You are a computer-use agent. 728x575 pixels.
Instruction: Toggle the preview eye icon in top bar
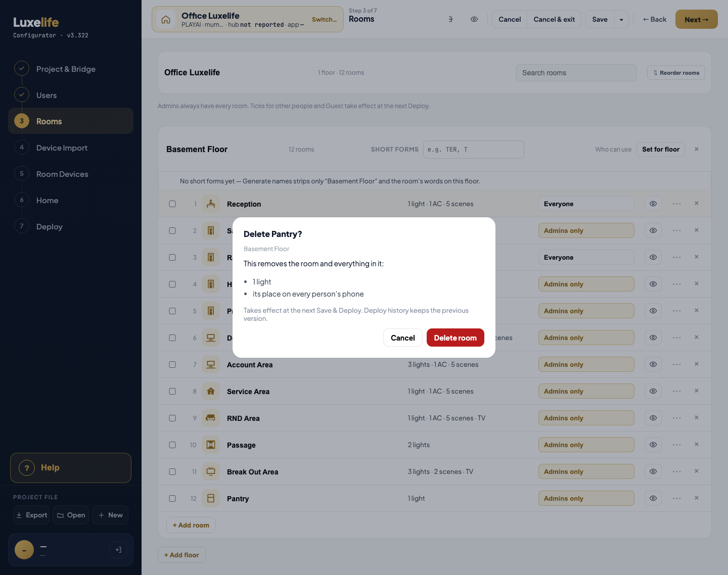point(474,19)
